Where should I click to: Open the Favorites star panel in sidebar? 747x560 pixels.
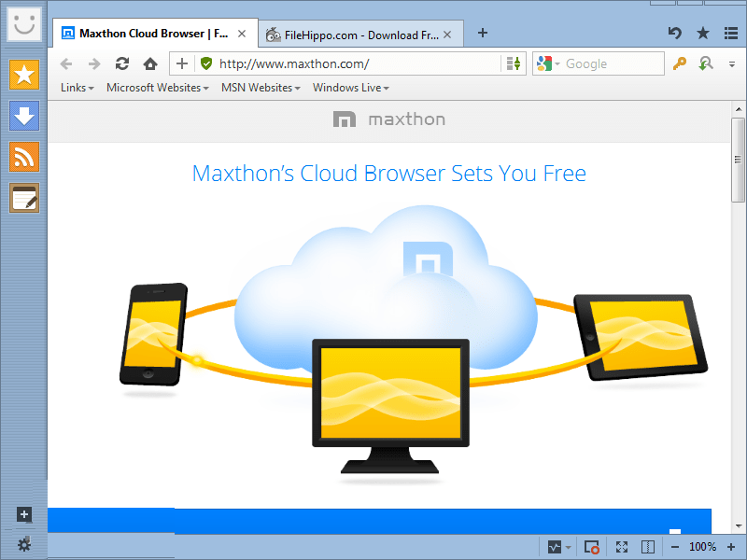coord(24,75)
